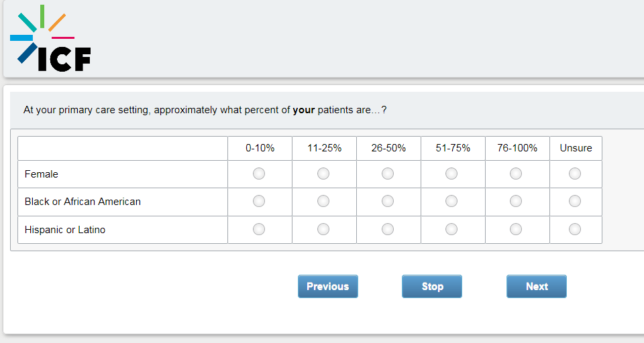Choose 26-50% for Female patients
644x343 pixels.
(388, 174)
